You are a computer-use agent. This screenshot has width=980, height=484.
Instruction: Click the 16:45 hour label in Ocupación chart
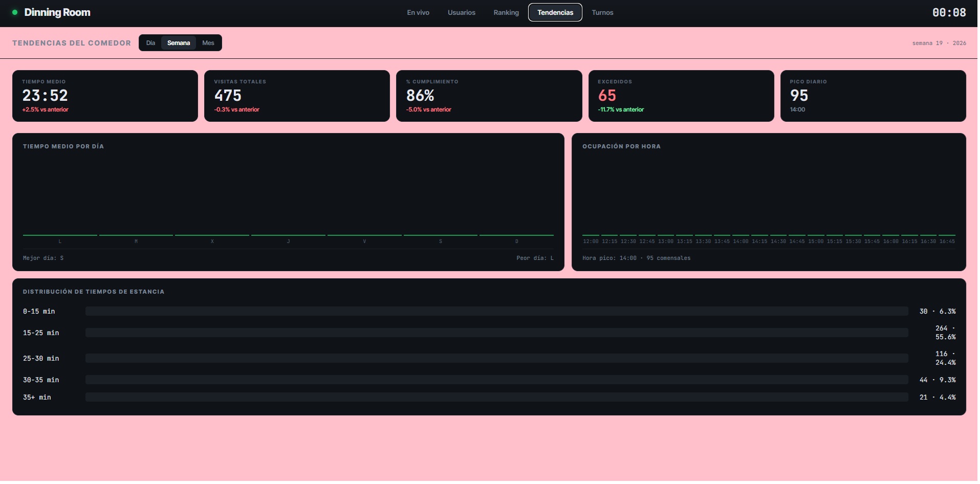pos(948,242)
